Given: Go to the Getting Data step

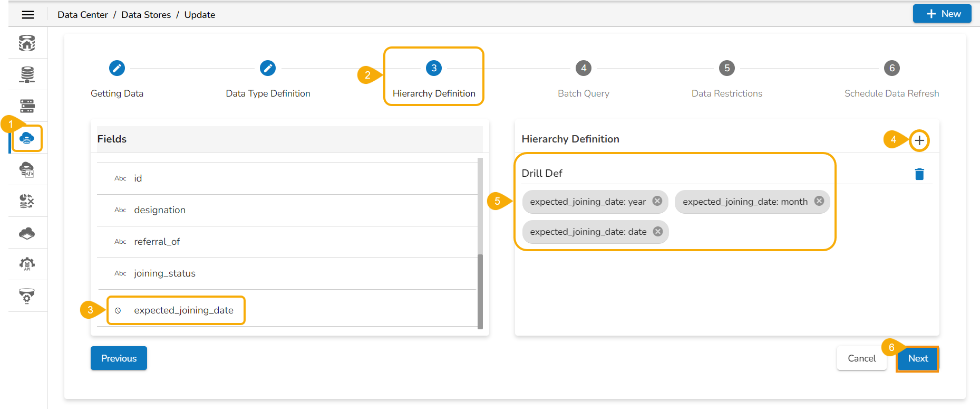Looking at the screenshot, I should [x=117, y=68].
